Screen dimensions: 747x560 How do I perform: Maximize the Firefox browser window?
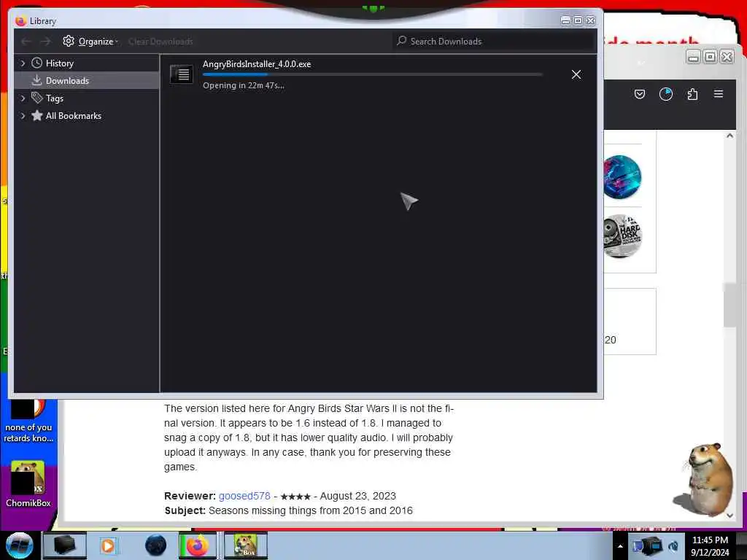(710, 57)
